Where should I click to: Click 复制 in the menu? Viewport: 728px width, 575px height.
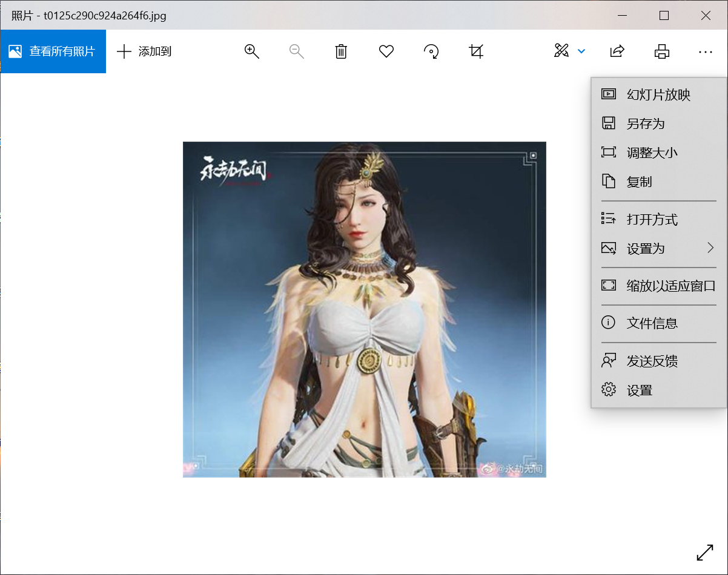pos(659,182)
